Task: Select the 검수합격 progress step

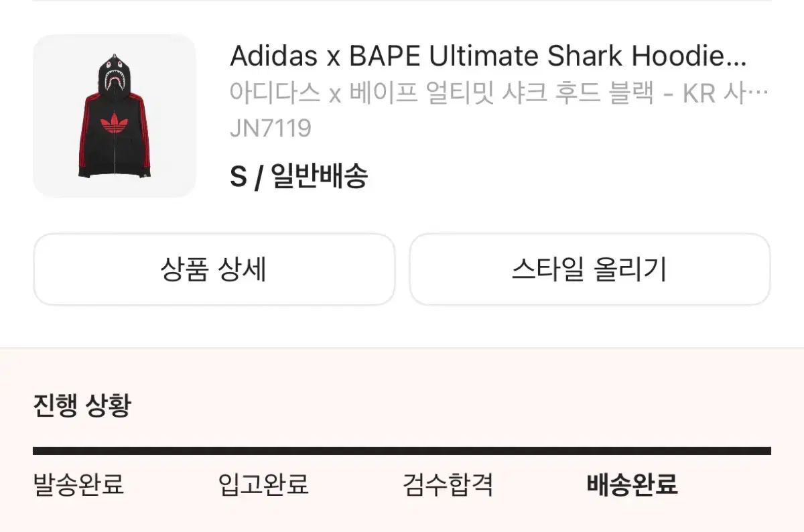Action: tap(448, 484)
